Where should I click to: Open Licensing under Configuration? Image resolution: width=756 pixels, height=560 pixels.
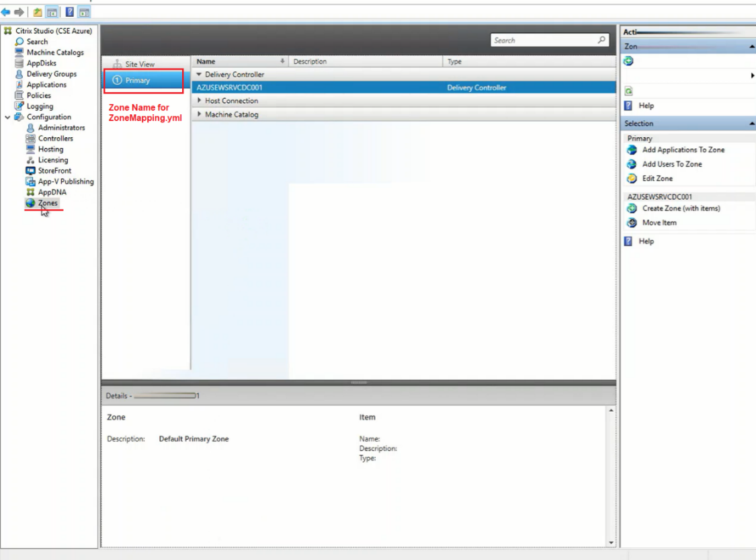coord(53,160)
